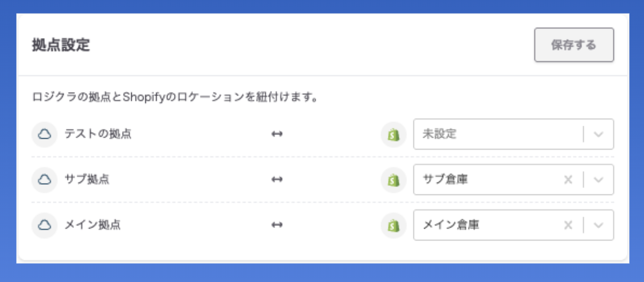Click the two-way arrow icon in the テストの拠点 row
Screen dimensions: 644x282
click(277, 135)
